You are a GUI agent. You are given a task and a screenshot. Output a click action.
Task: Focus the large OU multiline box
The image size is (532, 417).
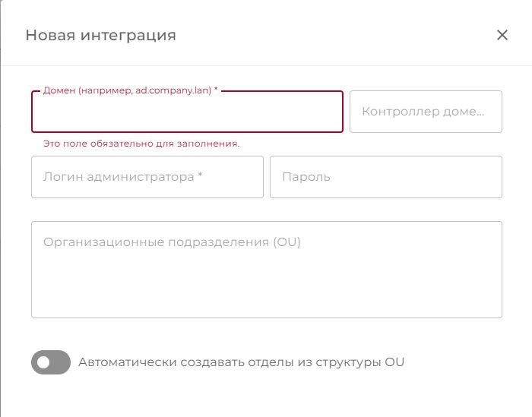(x=267, y=270)
